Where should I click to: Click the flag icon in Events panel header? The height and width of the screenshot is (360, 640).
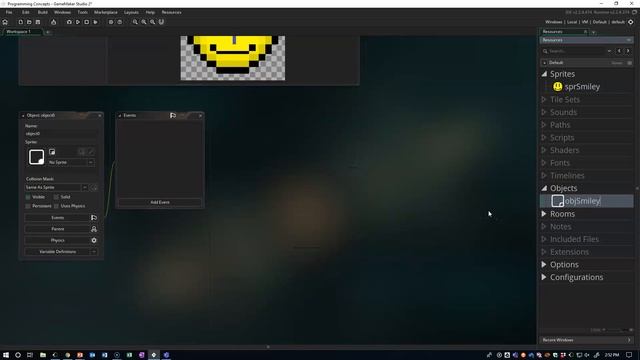click(x=173, y=116)
